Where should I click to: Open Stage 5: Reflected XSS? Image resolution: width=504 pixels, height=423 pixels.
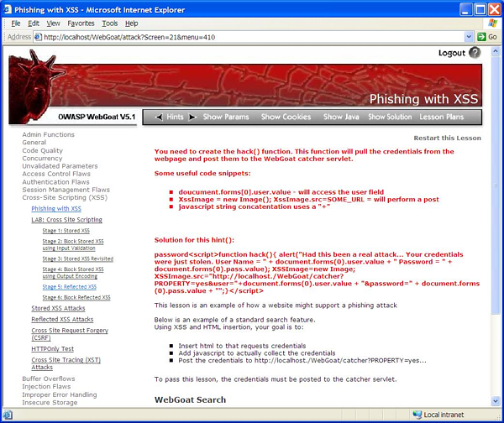tap(70, 287)
